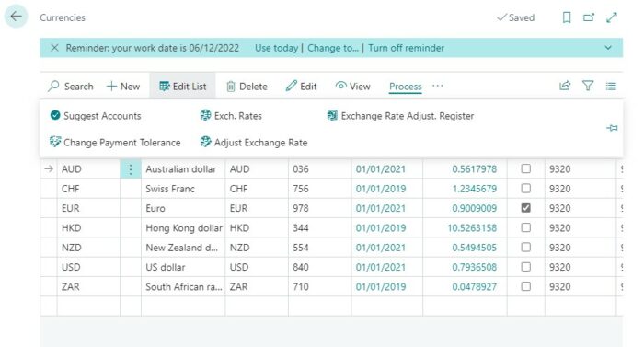Click Change to... link

(333, 48)
